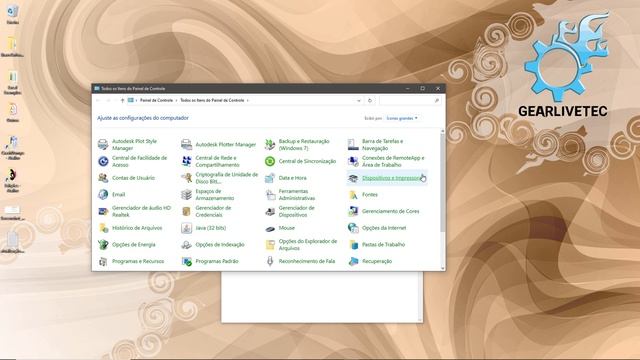
Task: Click Central de Rede e Compartilhamento icon
Action: [x=187, y=161]
